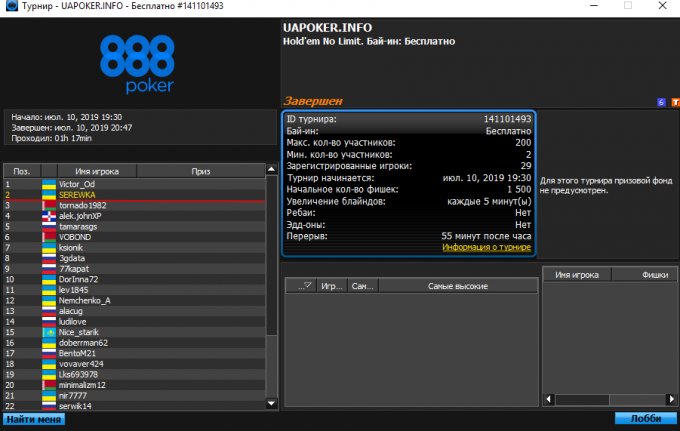Viewport: 680px width, 431px height.
Task: Select player VOBOND name
Action: point(75,237)
